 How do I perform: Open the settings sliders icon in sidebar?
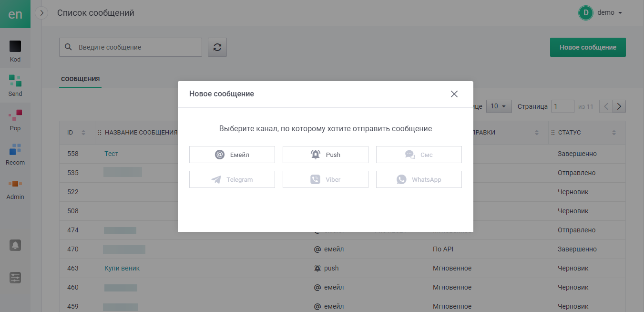[x=15, y=278]
